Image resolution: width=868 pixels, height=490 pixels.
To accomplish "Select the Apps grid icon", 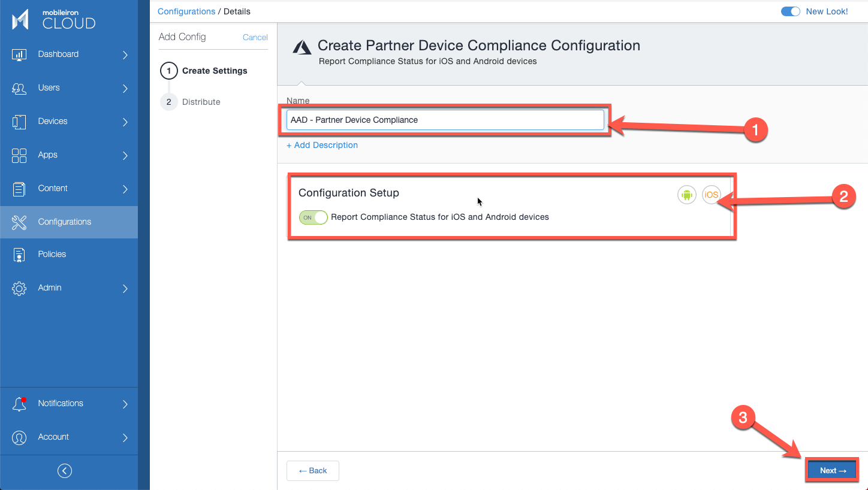I will point(19,155).
